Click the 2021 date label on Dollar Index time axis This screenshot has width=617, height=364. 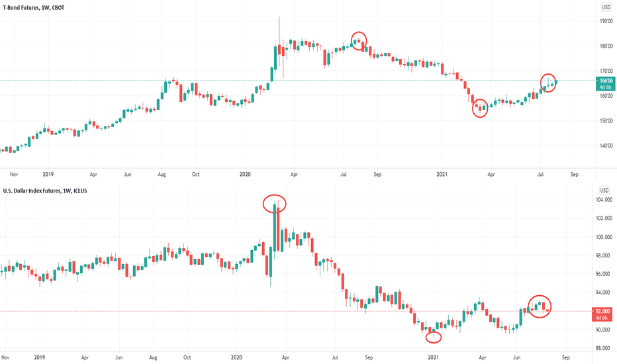click(433, 357)
